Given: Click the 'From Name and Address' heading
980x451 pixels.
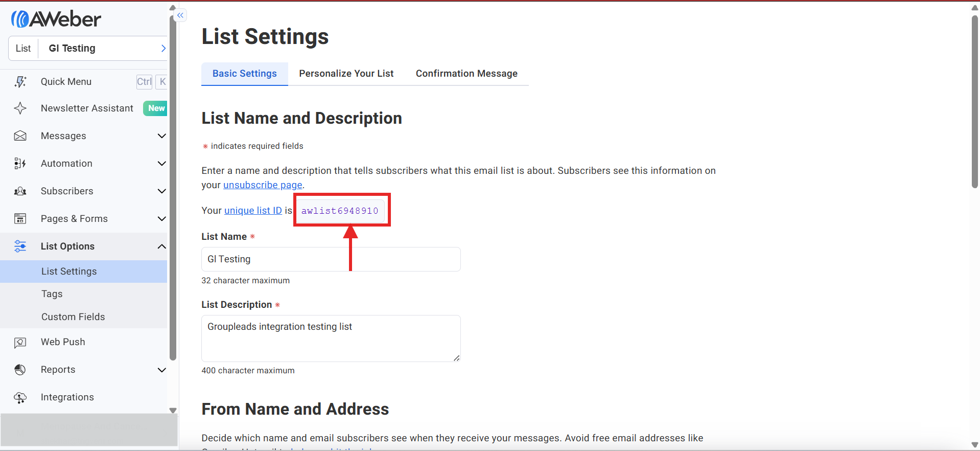Looking at the screenshot, I should (295, 409).
